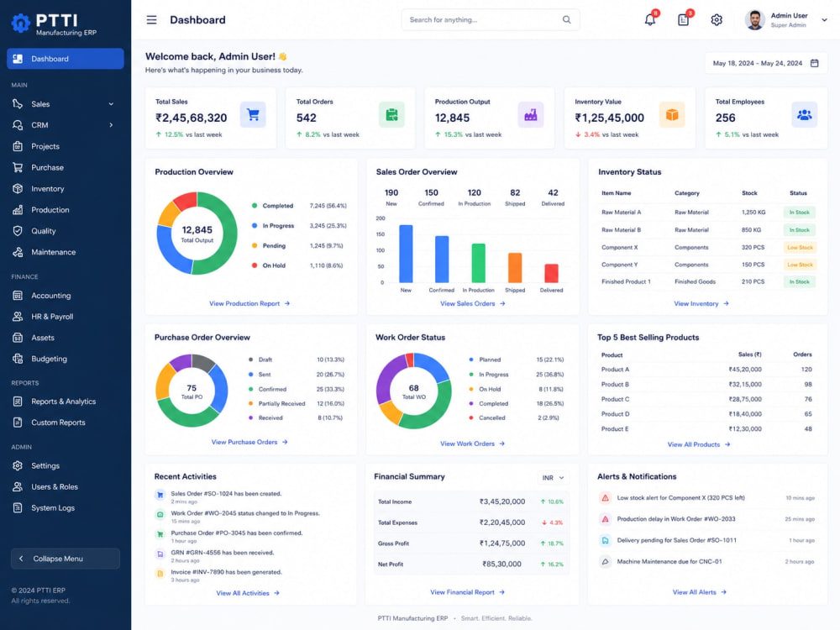
Task: Click View Purchase Orders link
Action: (249, 442)
